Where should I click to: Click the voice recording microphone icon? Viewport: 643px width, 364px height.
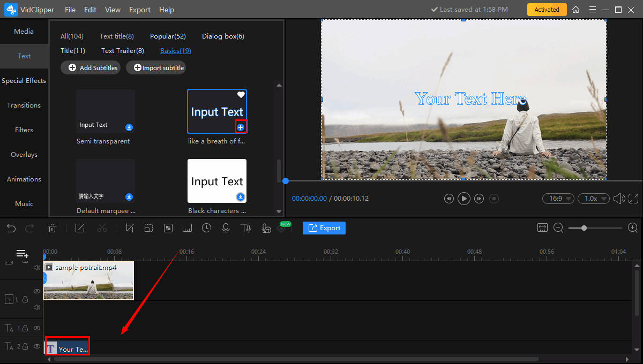coord(226,228)
